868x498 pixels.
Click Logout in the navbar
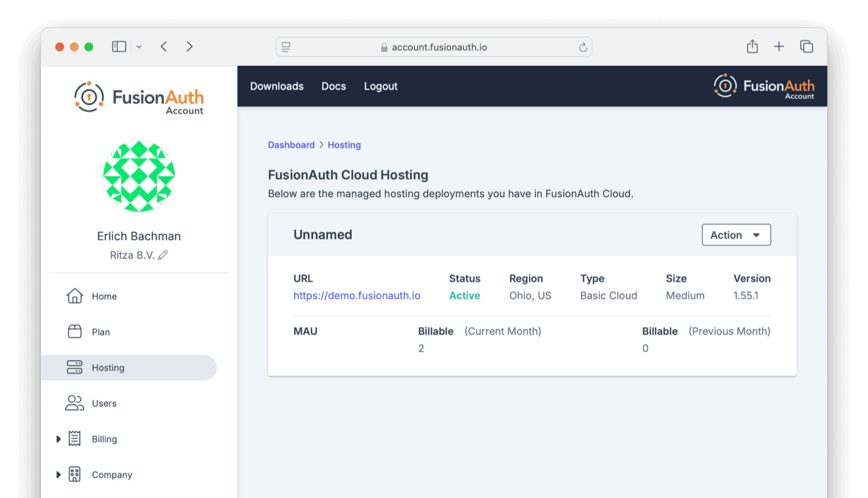pos(380,86)
